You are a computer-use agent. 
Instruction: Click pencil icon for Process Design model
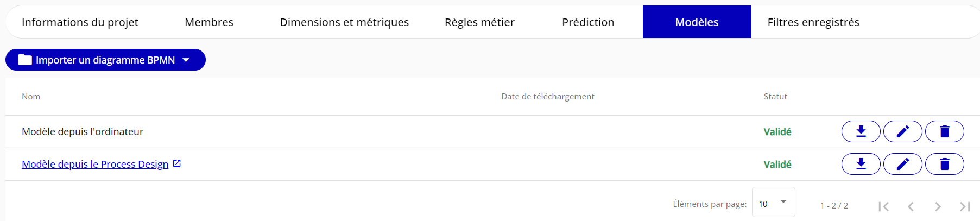(x=902, y=164)
